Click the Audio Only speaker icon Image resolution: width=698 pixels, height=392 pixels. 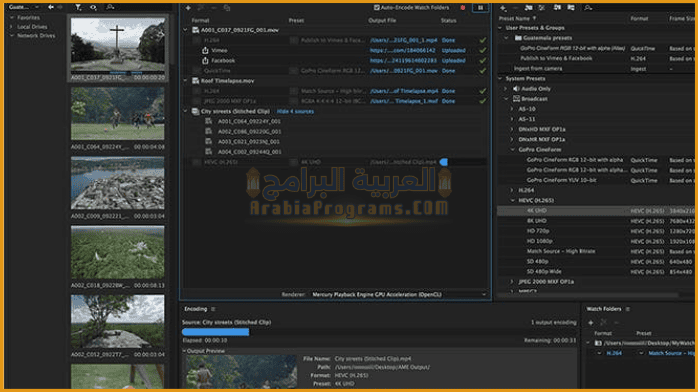pyautogui.click(x=516, y=89)
